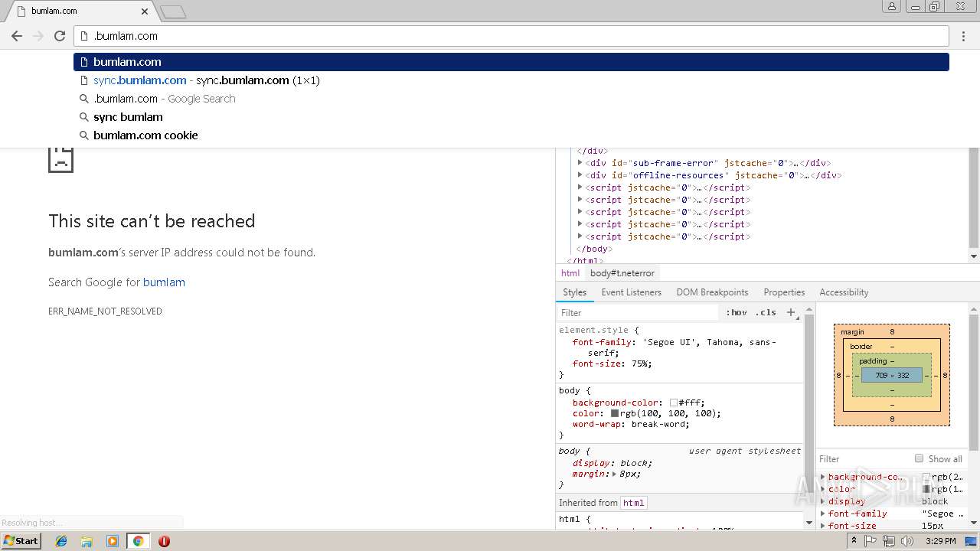The height and width of the screenshot is (551, 980).
Task: Toggle the :hov element state button
Action: [x=737, y=312]
